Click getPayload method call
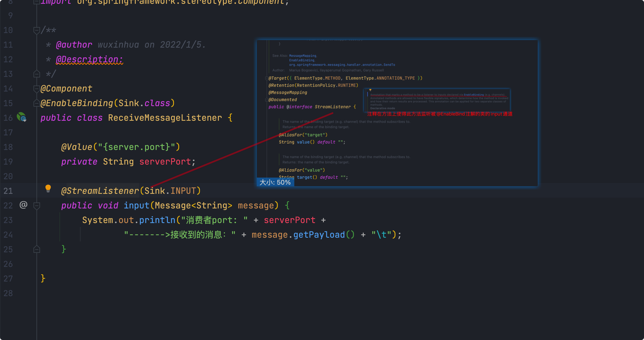644x340 pixels. coord(319,235)
